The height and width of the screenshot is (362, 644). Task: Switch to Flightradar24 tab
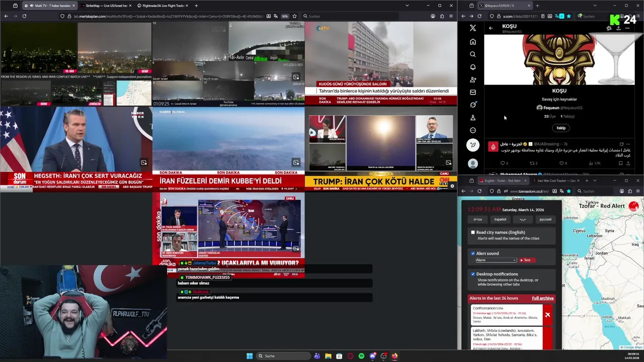pyautogui.click(x=162, y=6)
